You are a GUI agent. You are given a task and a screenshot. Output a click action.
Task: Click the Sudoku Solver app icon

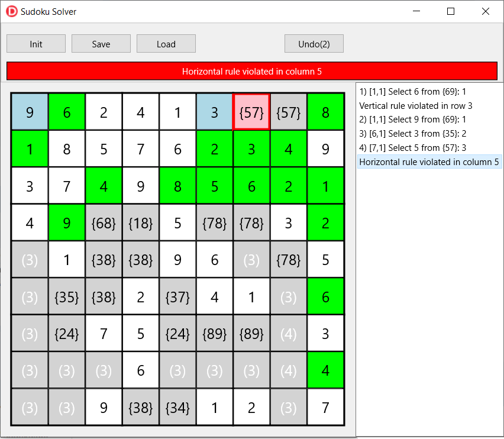tap(12, 12)
